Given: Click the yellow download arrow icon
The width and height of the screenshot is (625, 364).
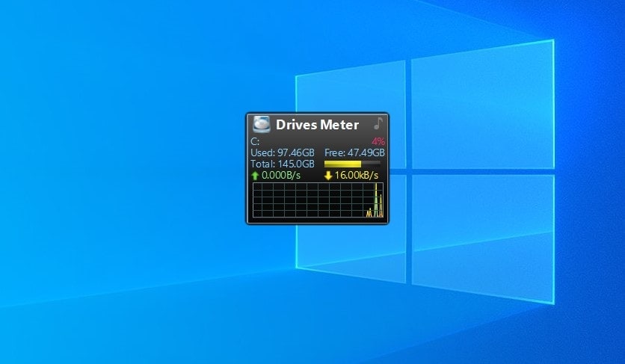Looking at the screenshot, I should (x=328, y=176).
